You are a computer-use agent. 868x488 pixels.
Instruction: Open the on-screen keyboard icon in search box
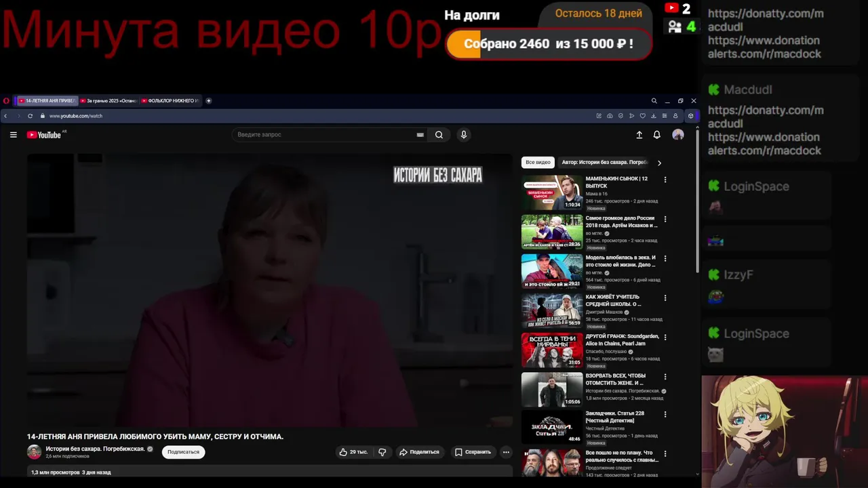(420, 135)
